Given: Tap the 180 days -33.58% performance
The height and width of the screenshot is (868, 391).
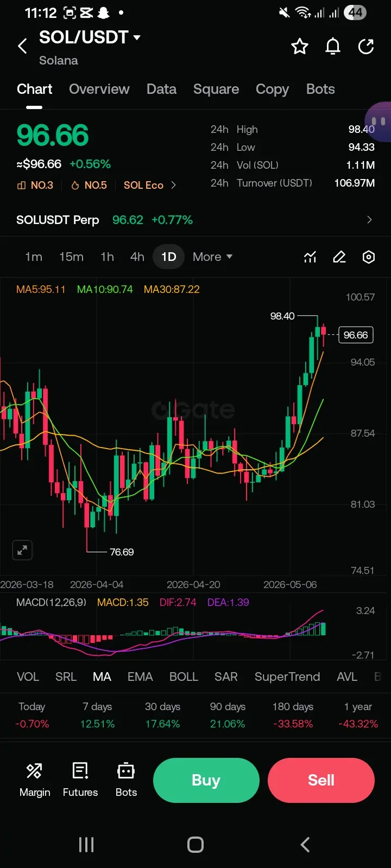Looking at the screenshot, I should (x=293, y=715).
